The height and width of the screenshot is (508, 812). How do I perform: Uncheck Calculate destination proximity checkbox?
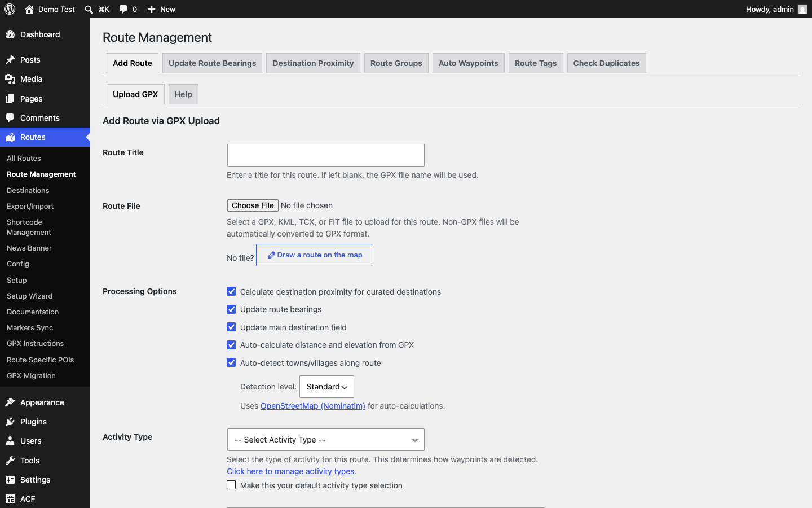point(231,291)
